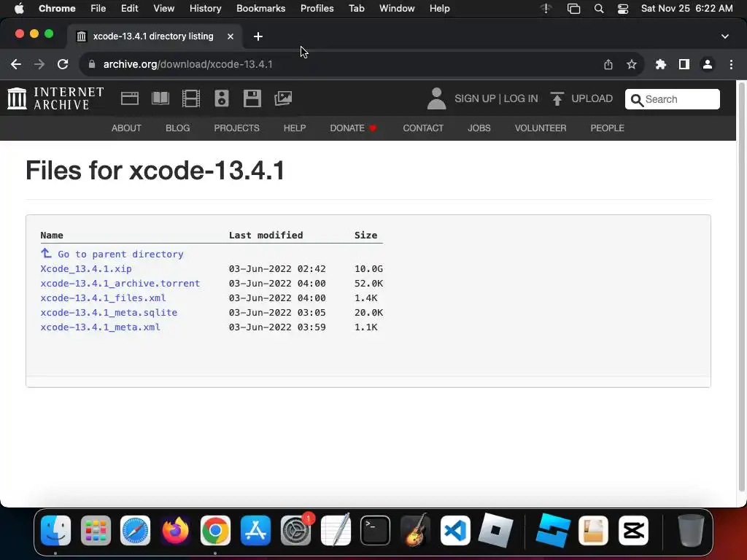This screenshot has width=747, height=560.
Task: Open the App Store from Dock
Action: point(255,530)
